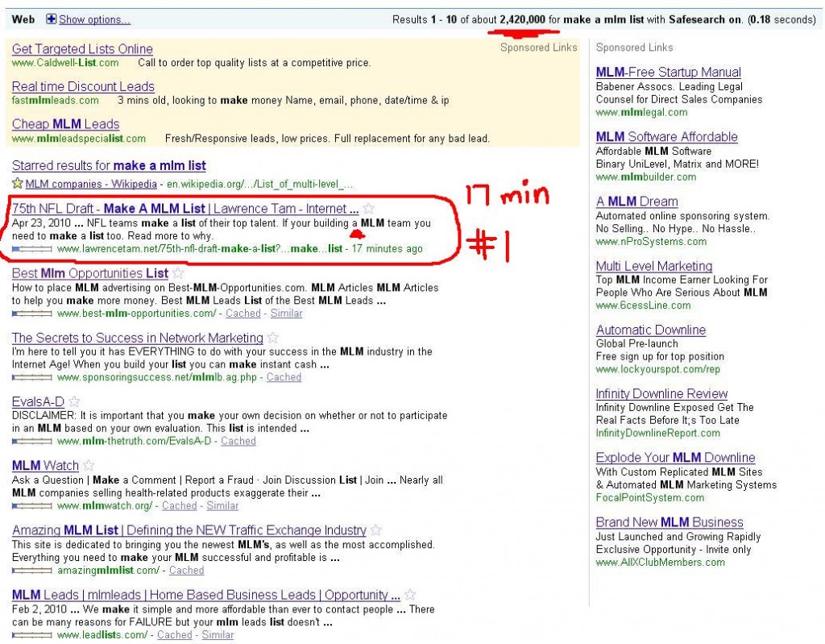Open A MLM Dream sponsored ad
The width and height of the screenshot is (825, 644).
point(636,202)
